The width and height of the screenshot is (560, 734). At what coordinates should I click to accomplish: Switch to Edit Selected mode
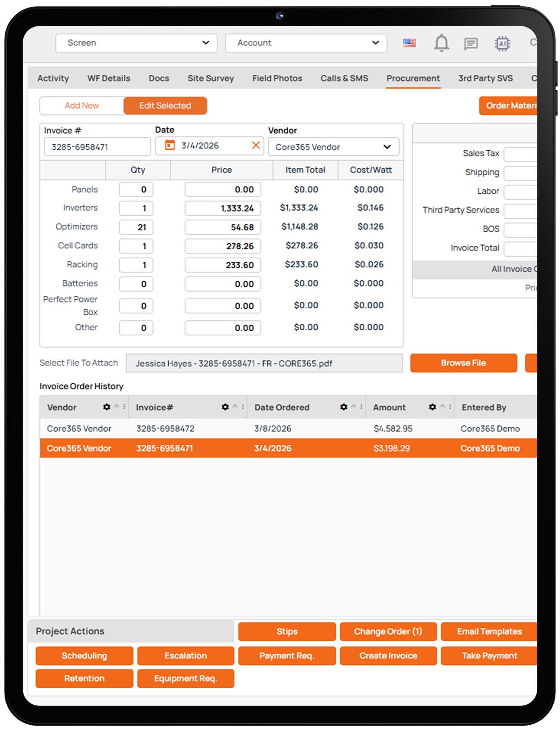tap(165, 106)
